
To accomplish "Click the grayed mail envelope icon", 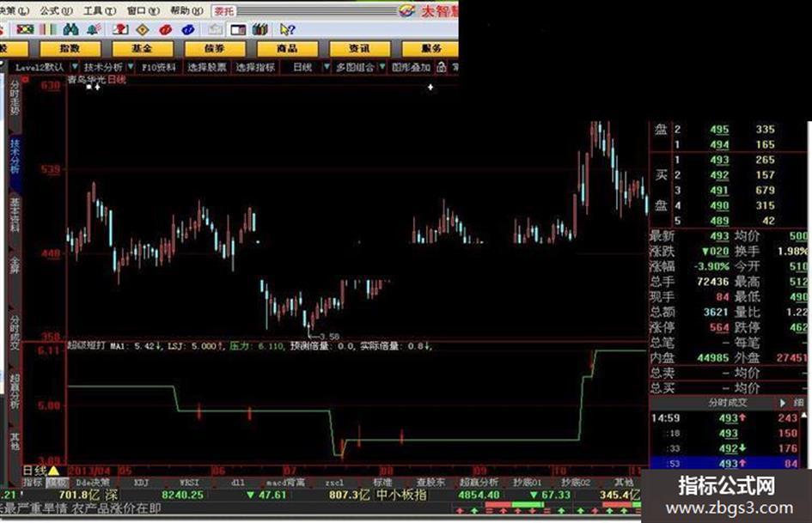I will point(216,30).
